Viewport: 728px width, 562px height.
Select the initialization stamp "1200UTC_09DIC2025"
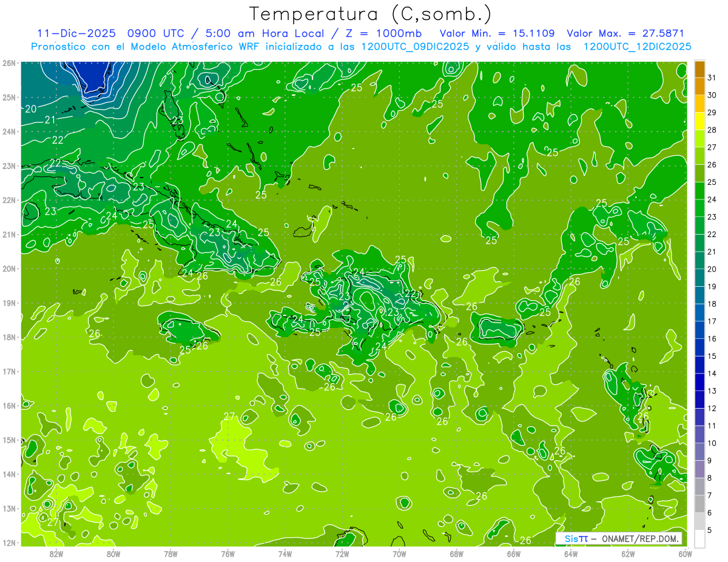(x=415, y=47)
